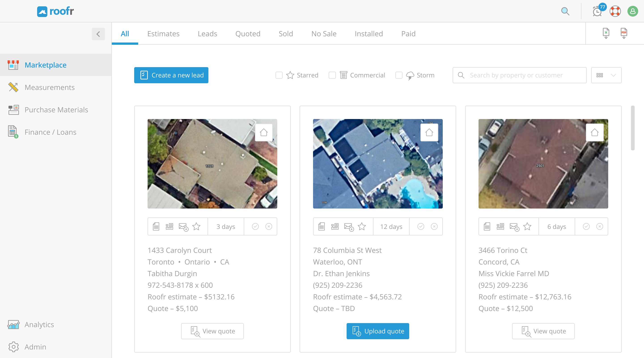Screen dimensions: 644x358
Task: Star the 1433 Carolyn Court lead
Action: coord(196,226)
